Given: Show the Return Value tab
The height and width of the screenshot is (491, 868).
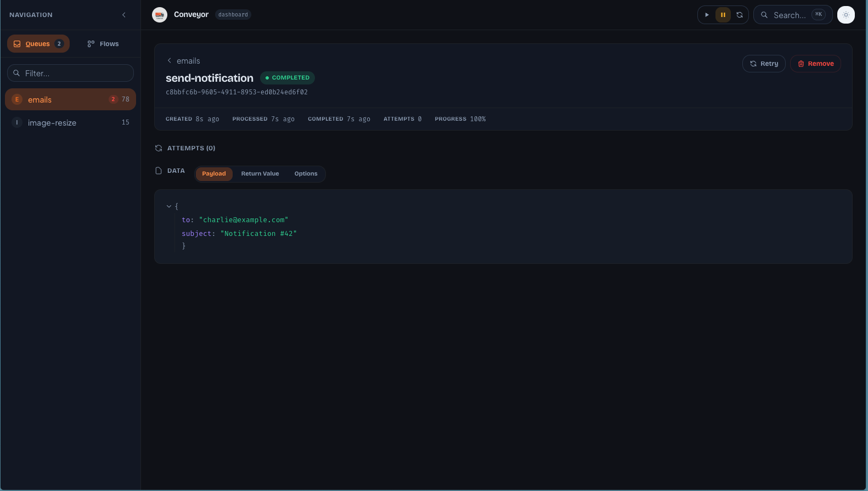Looking at the screenshot, I should click(x=260, y=174).
